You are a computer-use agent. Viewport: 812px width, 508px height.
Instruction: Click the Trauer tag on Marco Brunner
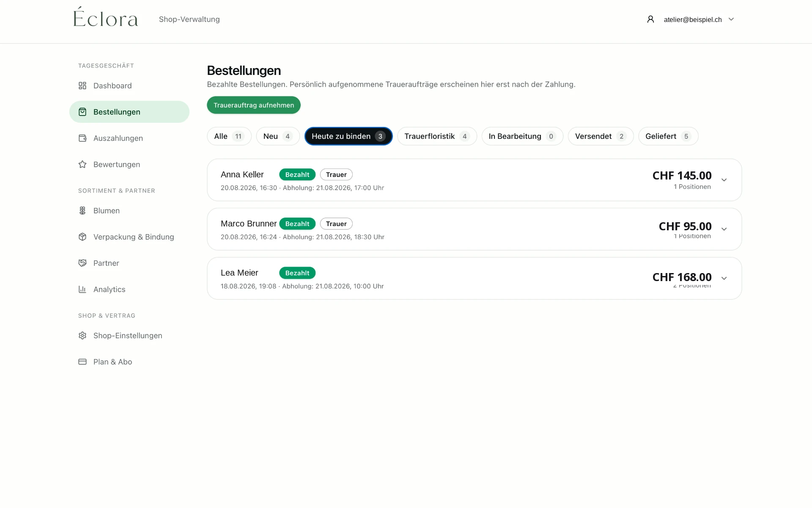coord(336,224)
